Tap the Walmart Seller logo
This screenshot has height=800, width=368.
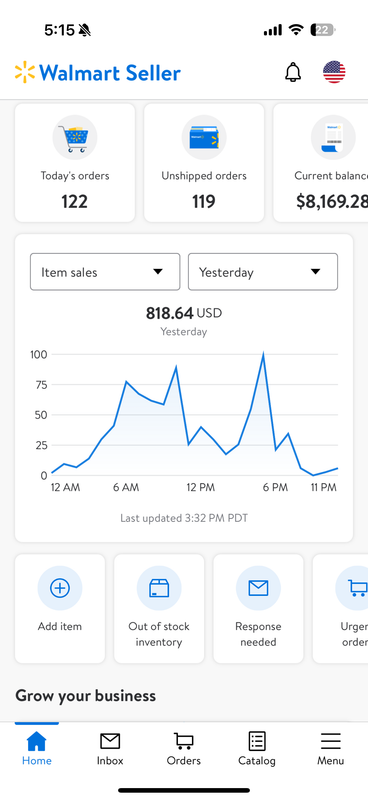(97, 73)
